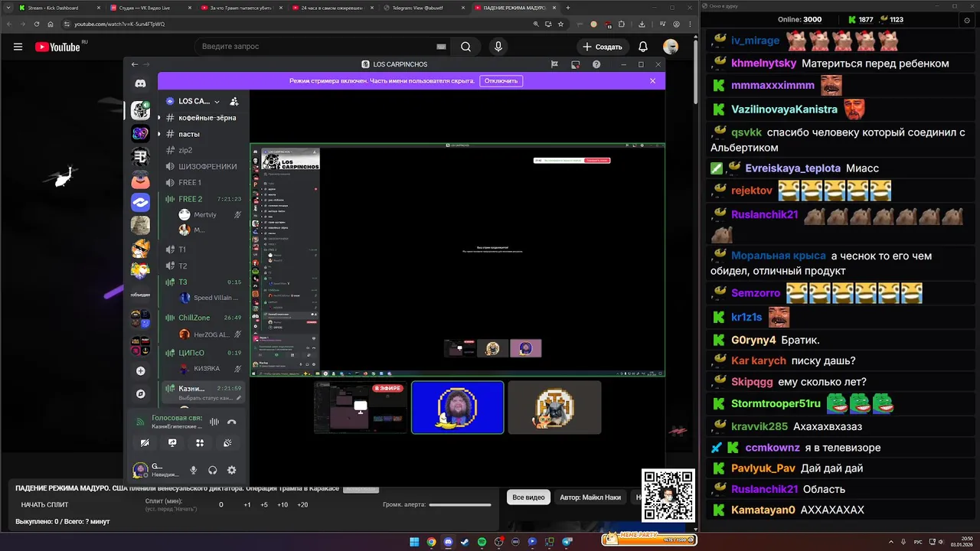This screenshot has height=551, width=980.
Task: Switch to Студия — VK Видео Live tab
Action: pyautogui.click(x=149, y=8)
